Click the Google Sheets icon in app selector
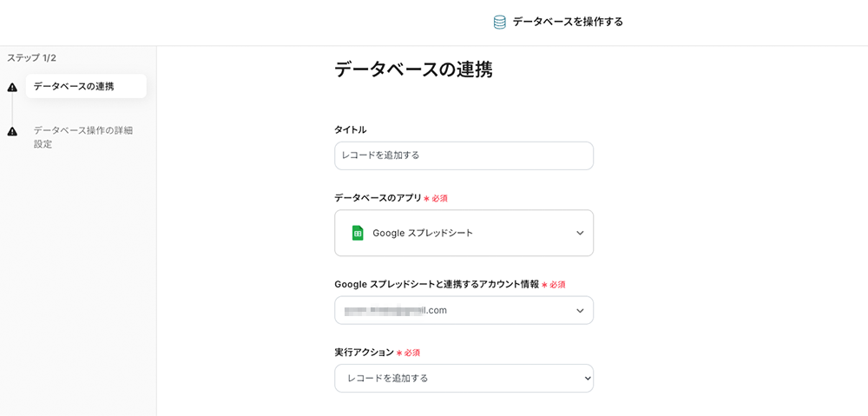The width and height of the screenshot is (868, 416). point(357,233)
